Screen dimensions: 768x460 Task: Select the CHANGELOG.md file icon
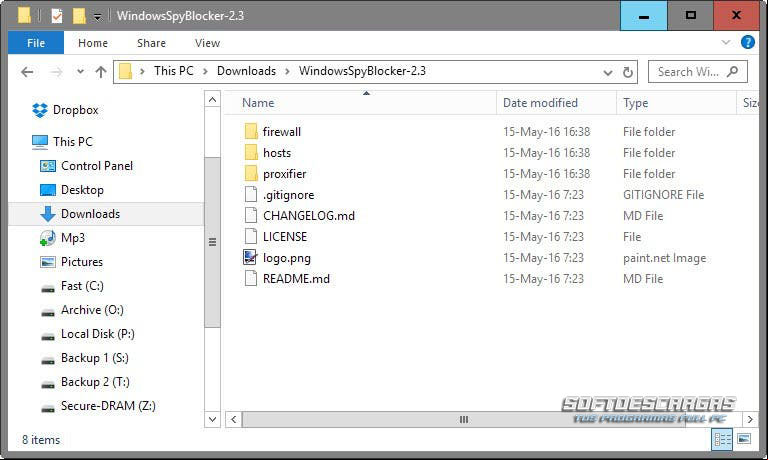(251, 216)
